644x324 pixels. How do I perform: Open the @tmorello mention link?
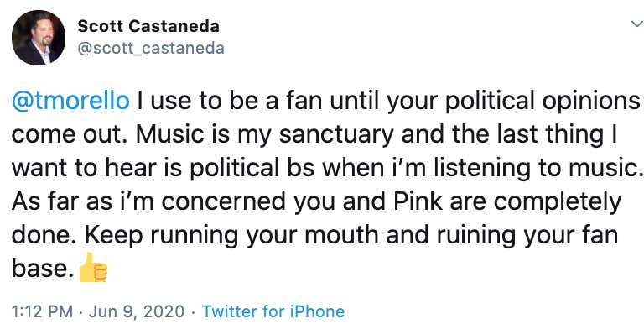click(70, 102)
